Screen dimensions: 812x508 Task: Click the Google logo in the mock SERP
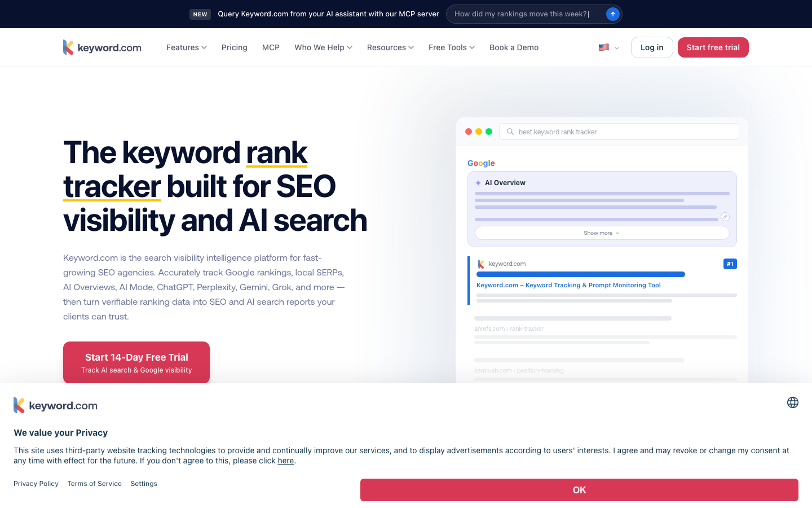tap(481, 163)
